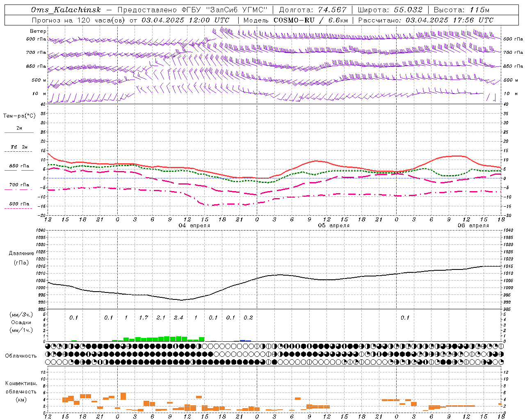This screenshot has width=525, height=420.
Task: Click the model name COSMO-RU / 6.6км
Action: (x=310, y=20)
